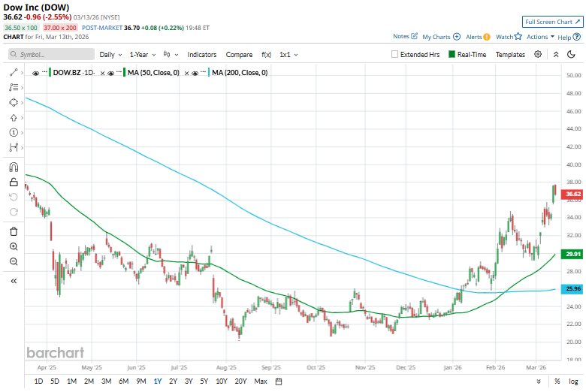Jump to latest with double down chevron
Screen dimensions: 586x392
(539, 381)
